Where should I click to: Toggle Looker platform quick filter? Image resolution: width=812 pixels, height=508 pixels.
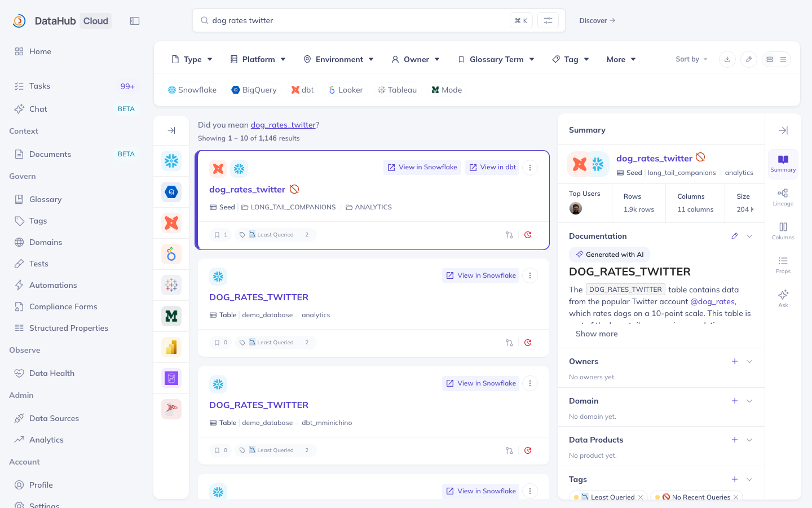tap(346, 90)
